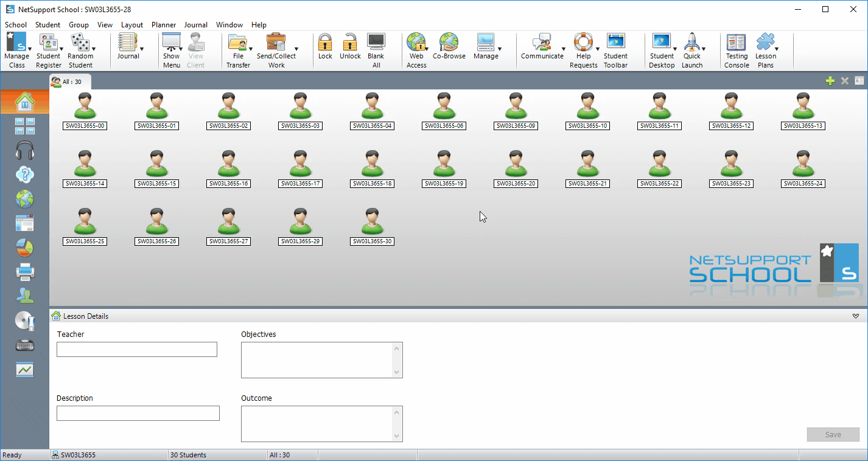The height and width of the screenshot is (461, 868).
Task: Click the Teacher input field
Action: 137,349
